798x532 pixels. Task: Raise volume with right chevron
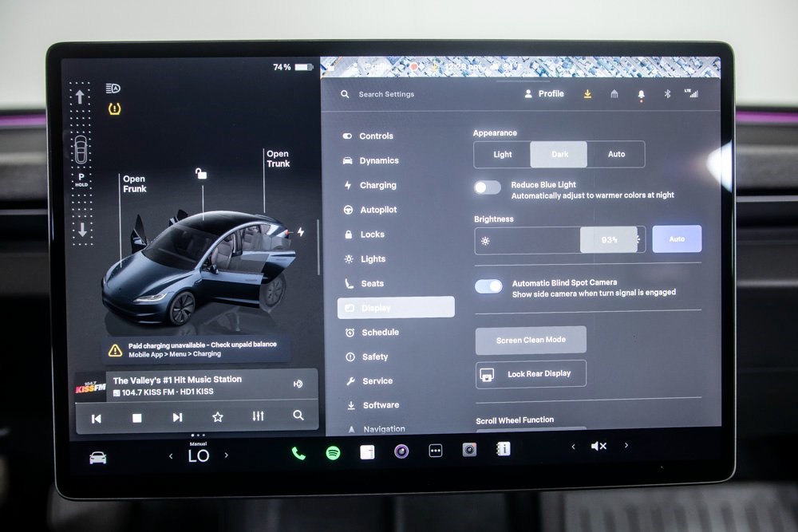(626, 445)
